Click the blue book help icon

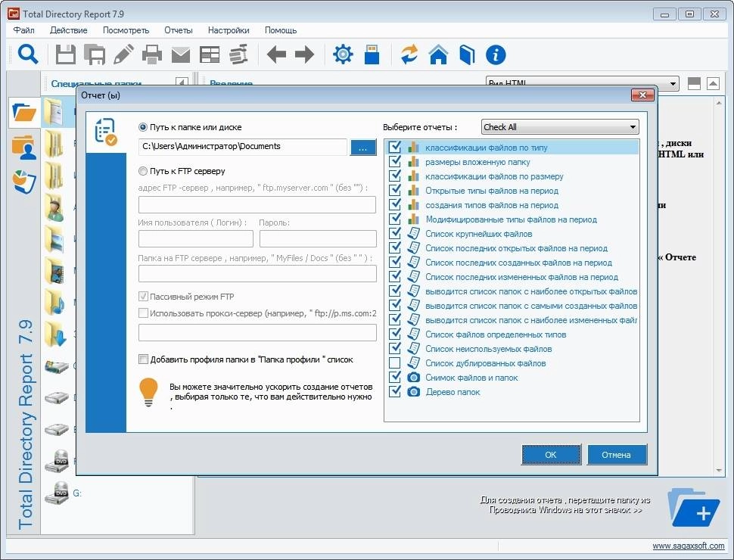(467, 54)
